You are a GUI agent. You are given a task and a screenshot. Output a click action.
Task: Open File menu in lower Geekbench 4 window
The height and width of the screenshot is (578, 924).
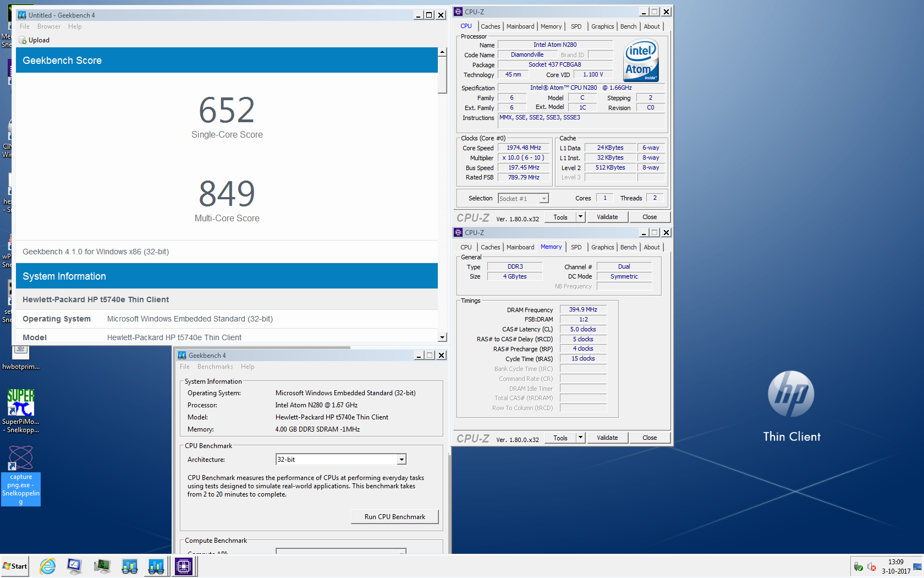tap(185, 367)
